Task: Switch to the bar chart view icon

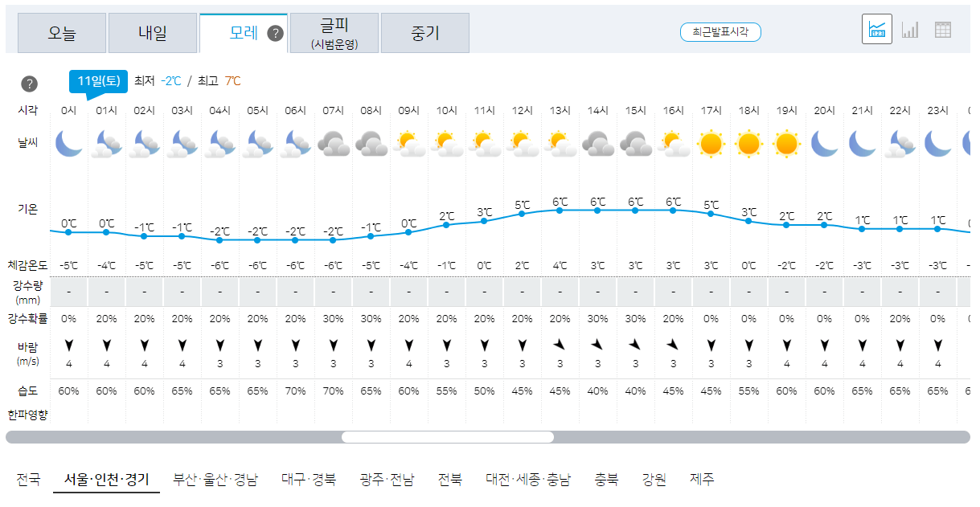Action: coord(911,28)
